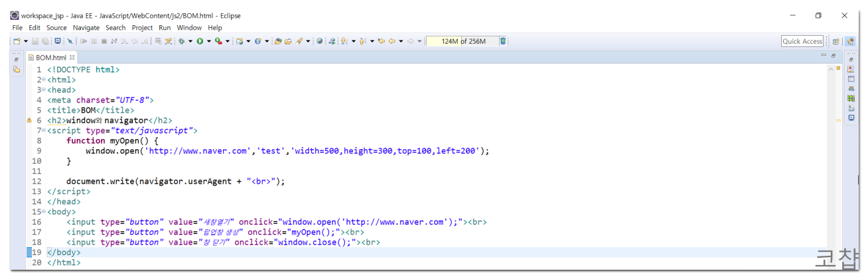This screenshot has width=868, height=279.
Task: Open the File menu
Action: click(17, 28)
